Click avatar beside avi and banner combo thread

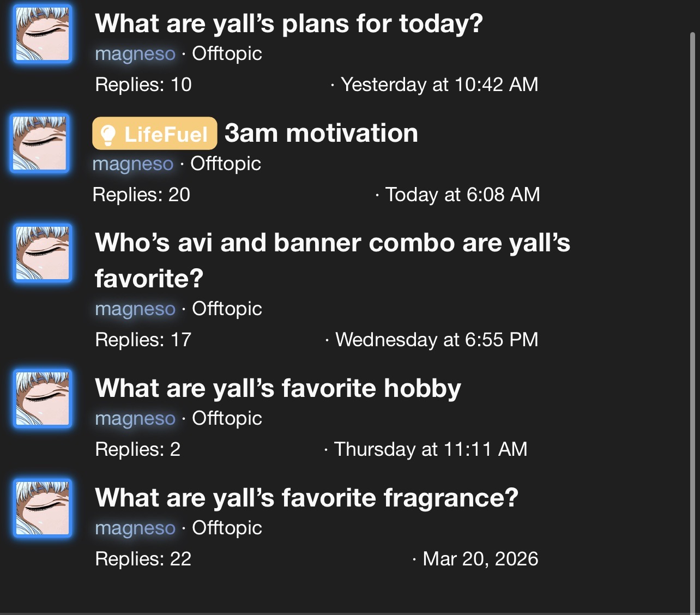[x=43, y=253]
